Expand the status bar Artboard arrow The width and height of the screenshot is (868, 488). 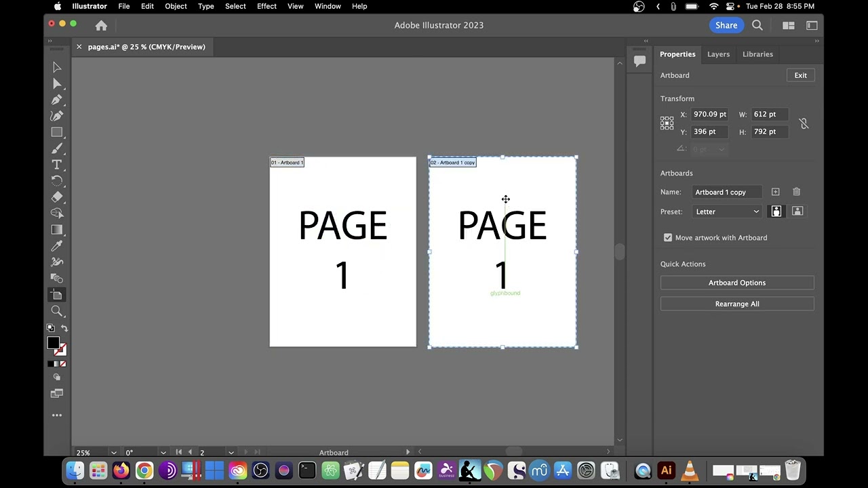[x=408, y=452]
